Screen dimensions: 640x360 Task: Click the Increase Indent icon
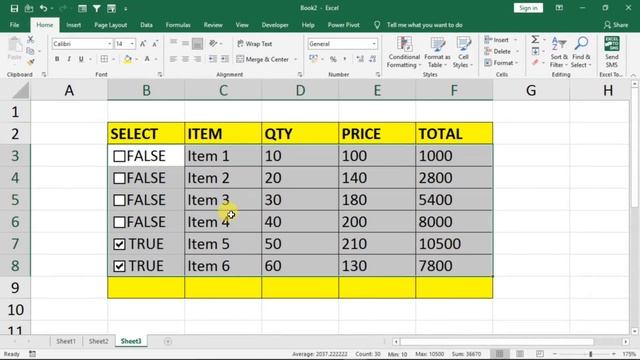(x=225, y=59)
